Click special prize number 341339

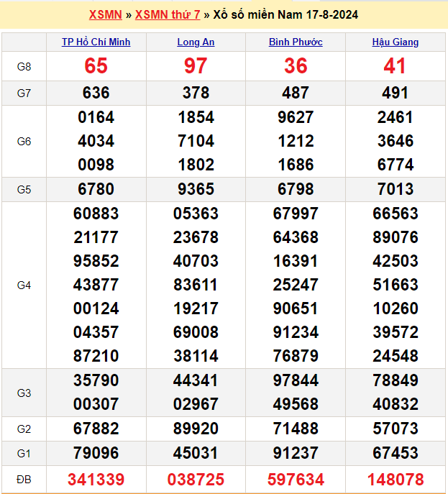click(x=96, y=479)
